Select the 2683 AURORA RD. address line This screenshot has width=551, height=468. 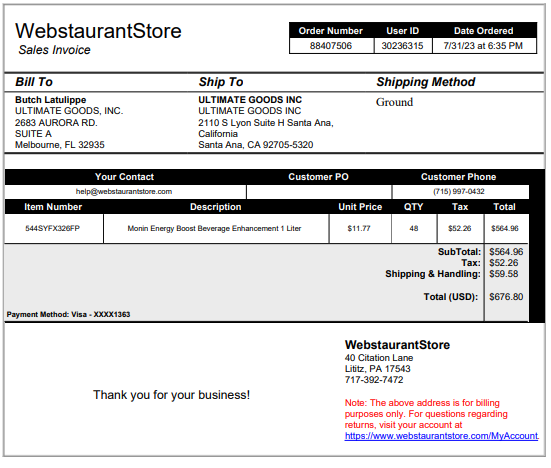[56, 123]
